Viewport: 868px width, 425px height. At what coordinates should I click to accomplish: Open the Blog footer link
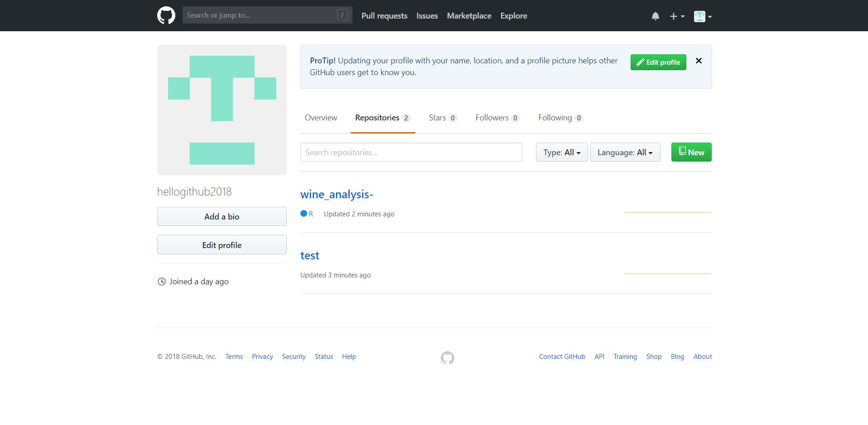[x=677, y=357]
